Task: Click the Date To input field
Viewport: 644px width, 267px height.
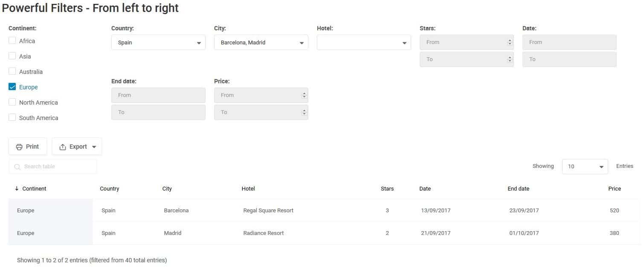Action: coord(569,59)
